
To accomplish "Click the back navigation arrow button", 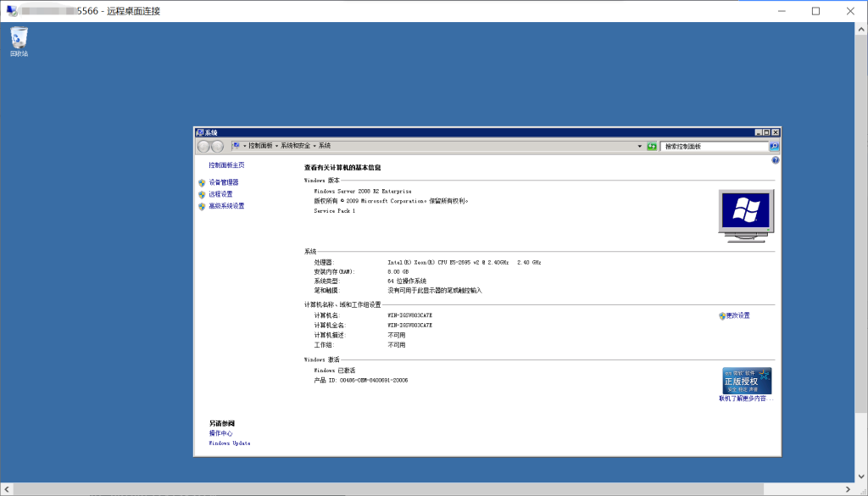I will click(x=204, y=146).
